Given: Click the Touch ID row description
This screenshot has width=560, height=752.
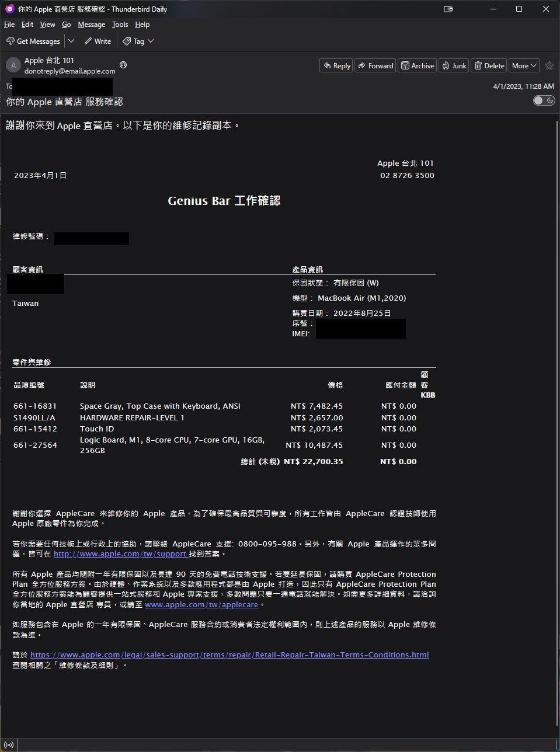Looking at the screenshot, I should [97, 429].
